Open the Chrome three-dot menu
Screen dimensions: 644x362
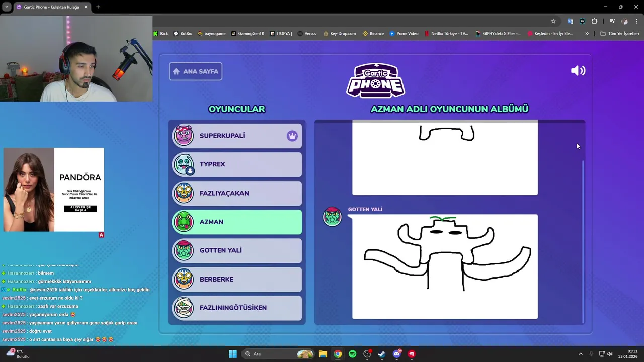point(637,21)
